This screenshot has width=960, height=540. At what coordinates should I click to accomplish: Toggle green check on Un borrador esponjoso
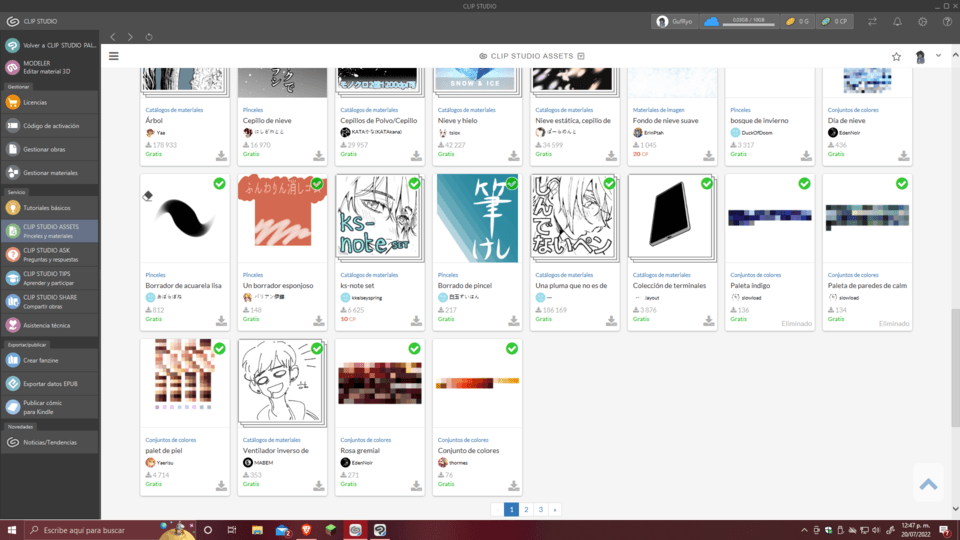pos(317,184)
